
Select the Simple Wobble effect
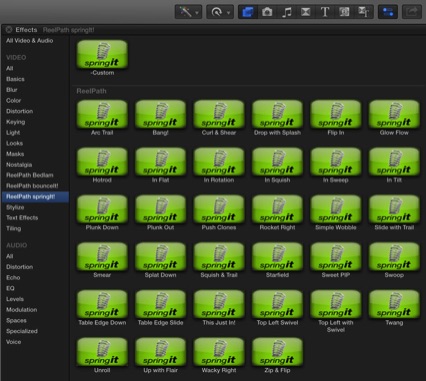[336, 209]
